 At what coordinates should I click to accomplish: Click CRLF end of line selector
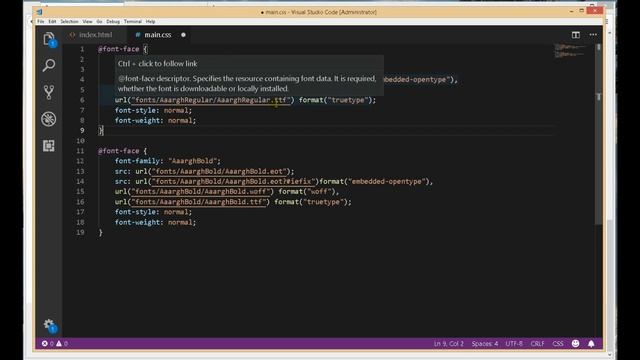coord(537,344)
